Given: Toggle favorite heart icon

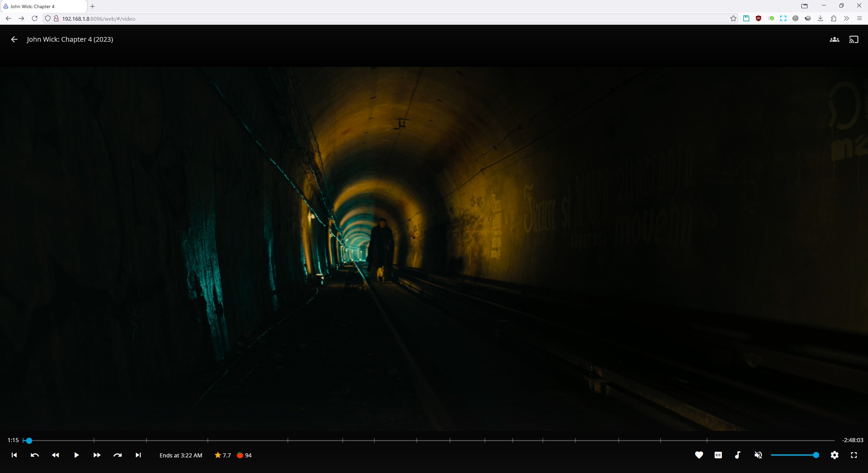Looking at the screenshot, I should click(x=699, y=455).
